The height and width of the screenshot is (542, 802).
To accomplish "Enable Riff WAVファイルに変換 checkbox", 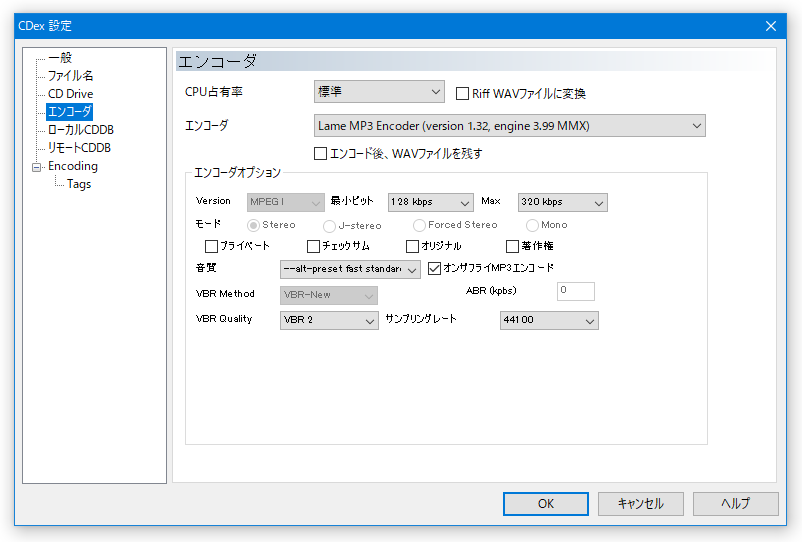I will [x=462, y=94].
